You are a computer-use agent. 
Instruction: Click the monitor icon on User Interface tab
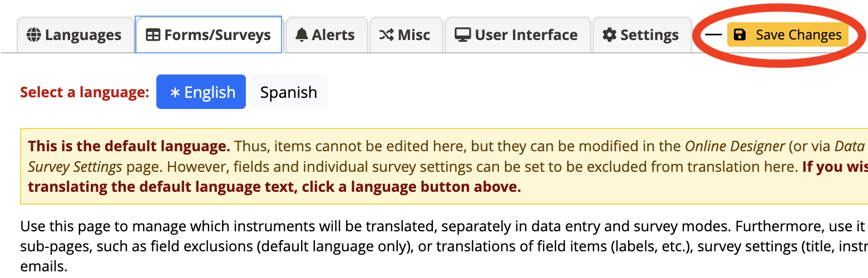[462, 35]
